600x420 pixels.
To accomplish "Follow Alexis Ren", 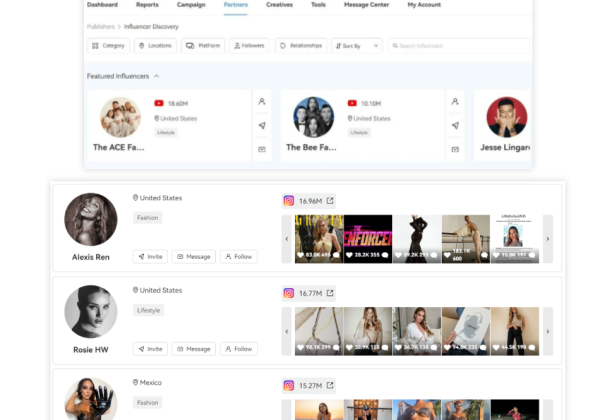I will click(x=239, y=256).
